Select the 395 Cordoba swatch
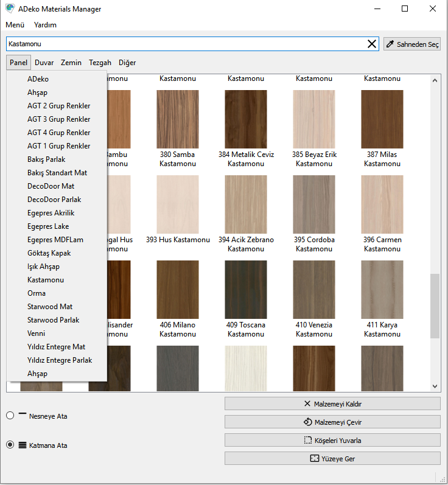 click(314, 204)
